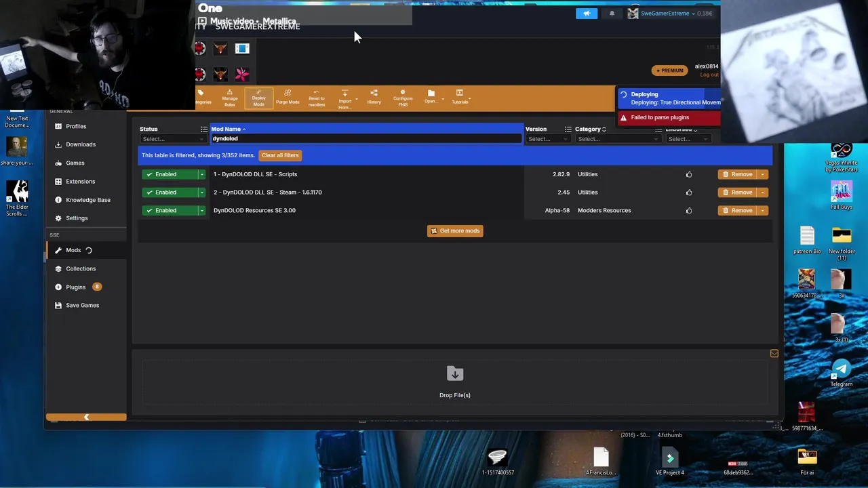Dismiss the Failed to parse plugins notification
868x488 pixels.
[668, 118]
